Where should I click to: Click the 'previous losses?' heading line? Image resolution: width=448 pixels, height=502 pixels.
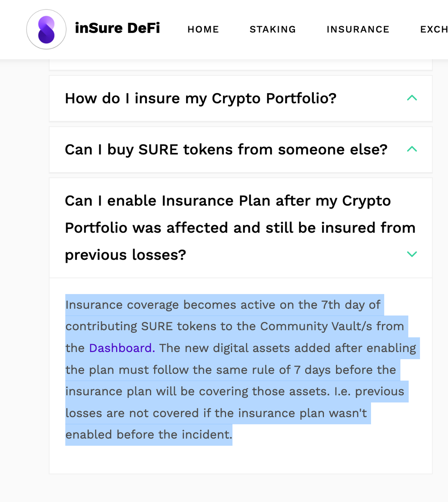(126, 255)
